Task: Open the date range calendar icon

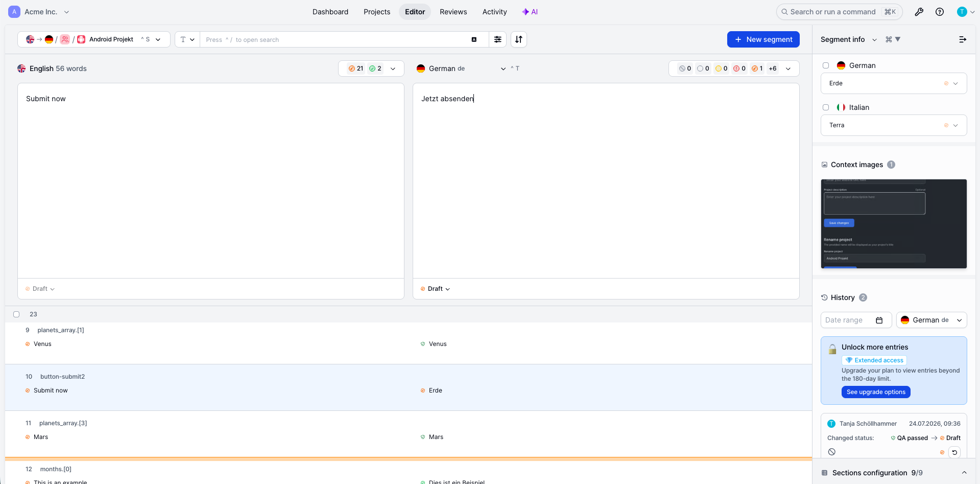Action: (x=879, y=320)
